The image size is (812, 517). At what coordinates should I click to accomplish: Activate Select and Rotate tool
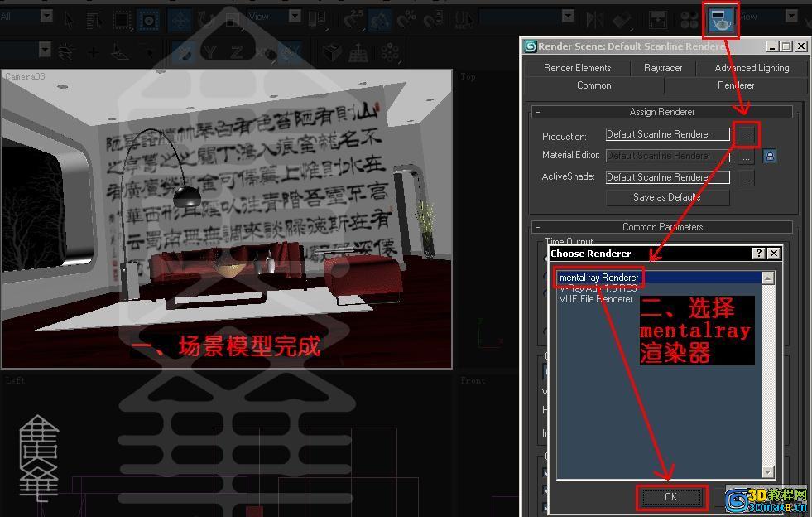click(206, 20)
